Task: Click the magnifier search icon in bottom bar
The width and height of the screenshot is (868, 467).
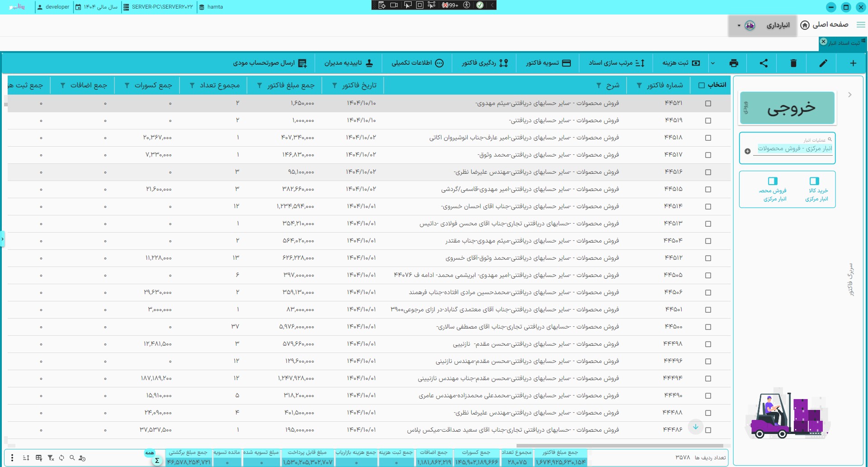Action: coord(72,458)
